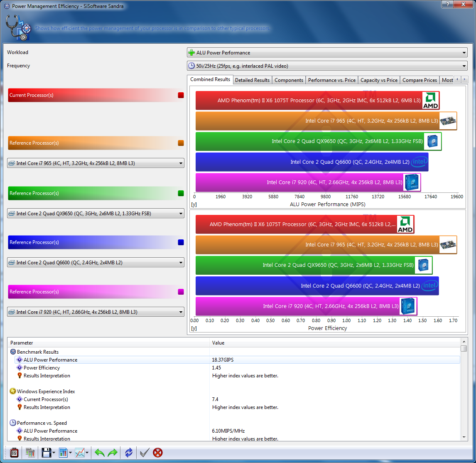
Task: Click the AMD logo in ALU Power Performance chart
Action: 431,101
